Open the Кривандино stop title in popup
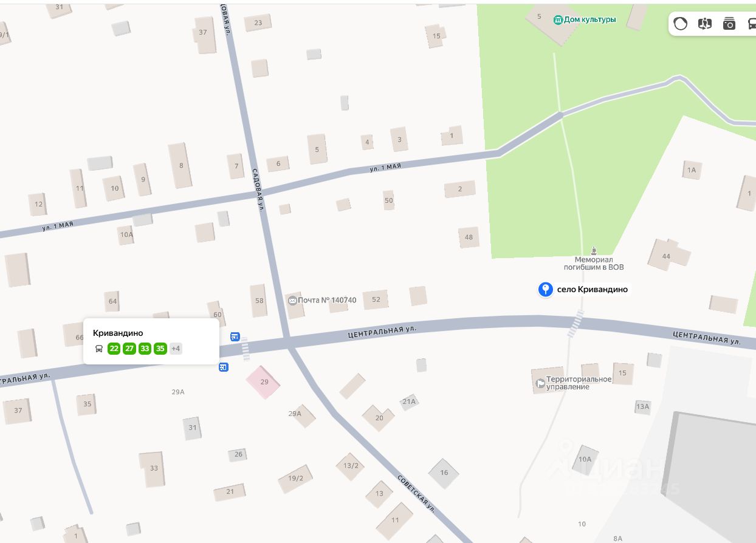 tap(118, 333)
